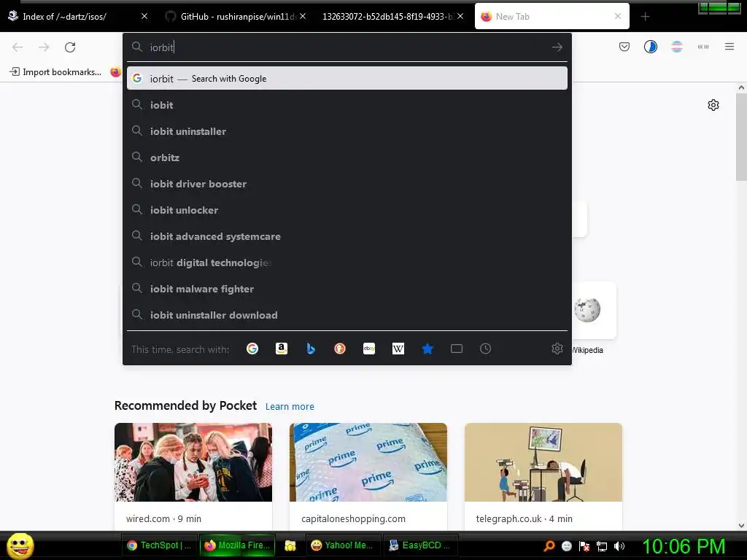Open the capitaloneshopping.com prime card
Viewport: 747px width, 560px height.
point(368,476)
